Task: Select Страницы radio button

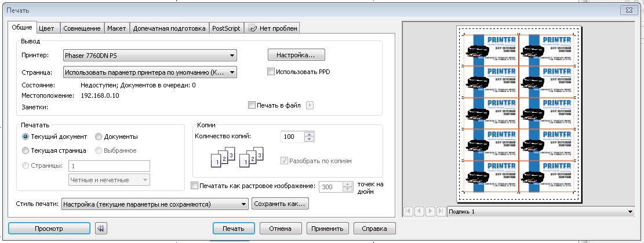Action: [x=26, y=165]
